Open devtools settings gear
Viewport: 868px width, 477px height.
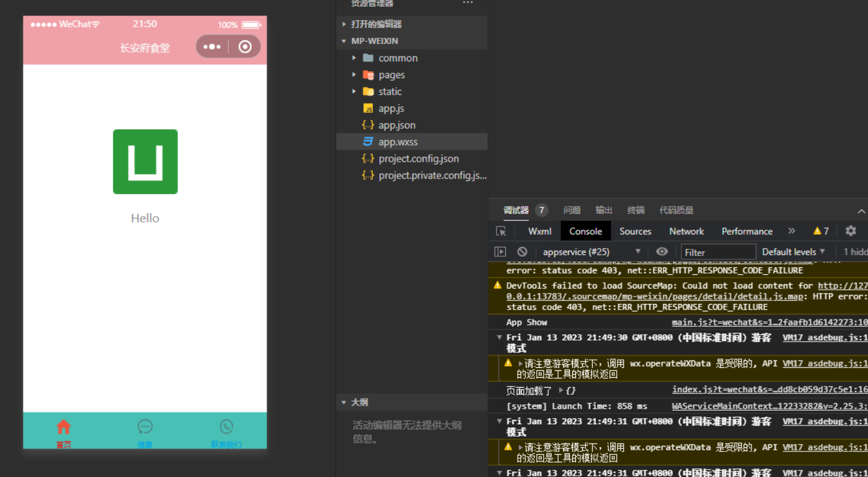[851, 231]
